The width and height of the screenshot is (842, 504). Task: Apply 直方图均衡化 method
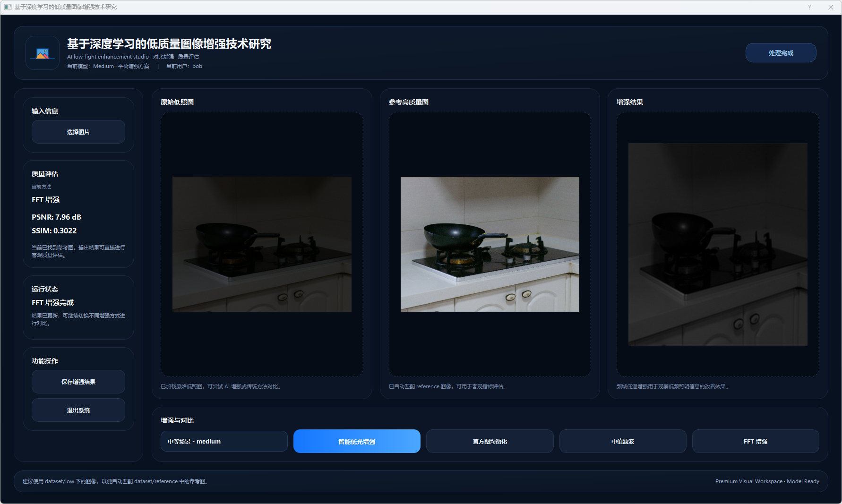[x=490, y=441]
